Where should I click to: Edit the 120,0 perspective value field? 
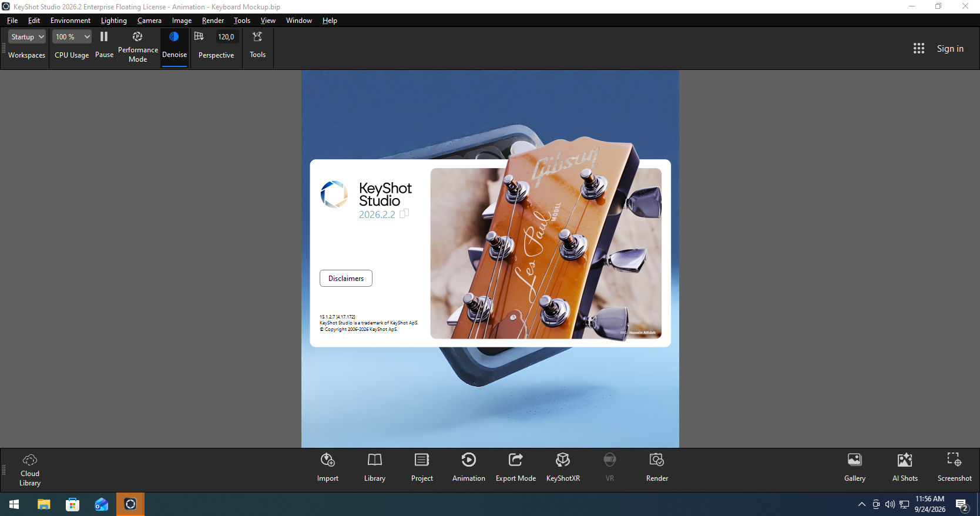click(226, 36)
